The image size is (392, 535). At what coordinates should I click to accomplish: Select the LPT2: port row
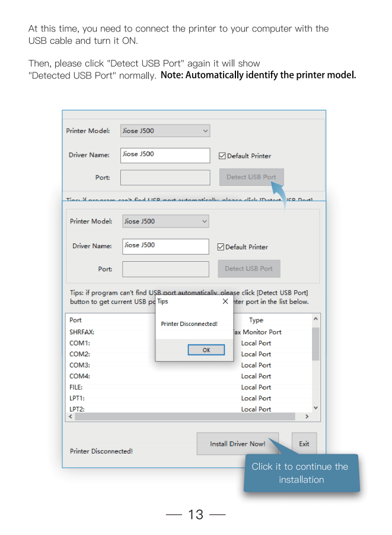coord(189,409)
